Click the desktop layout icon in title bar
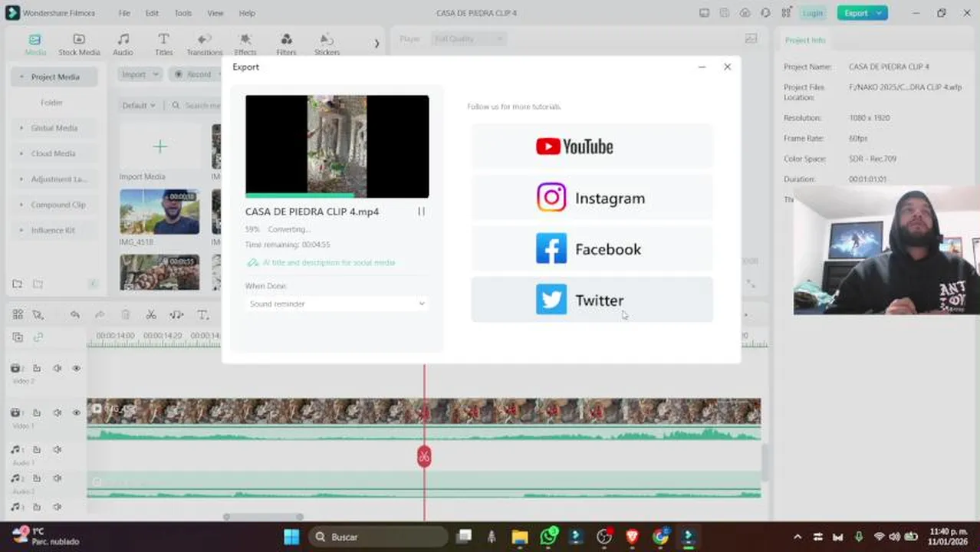Image resolution: width=980 pixels, height=552 pixels. [704, 13]
